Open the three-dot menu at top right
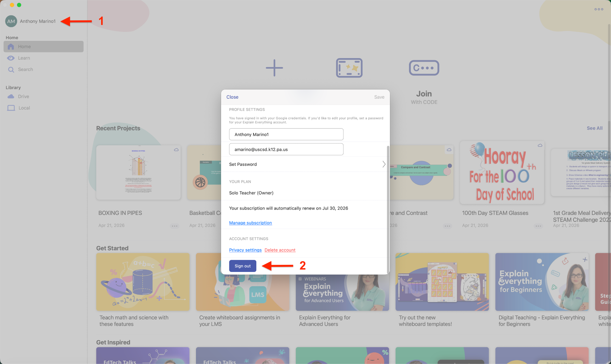This screenshot has height=364, width=611. [x=598, y=9]
